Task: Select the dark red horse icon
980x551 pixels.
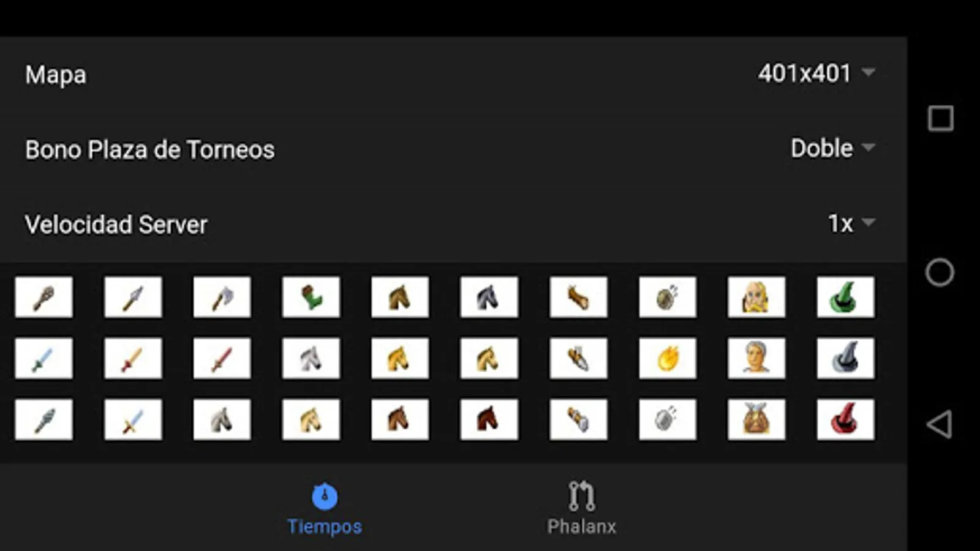Action: (489, 419)
